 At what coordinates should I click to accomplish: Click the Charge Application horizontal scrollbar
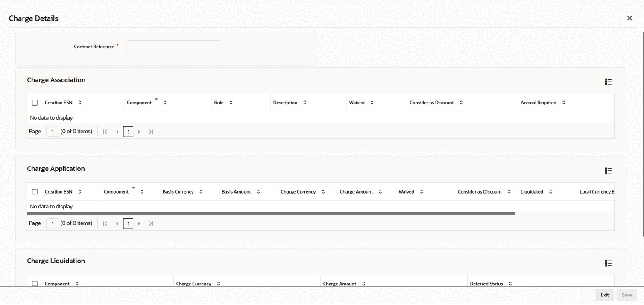pyautogui.click(x=271, y=214)
